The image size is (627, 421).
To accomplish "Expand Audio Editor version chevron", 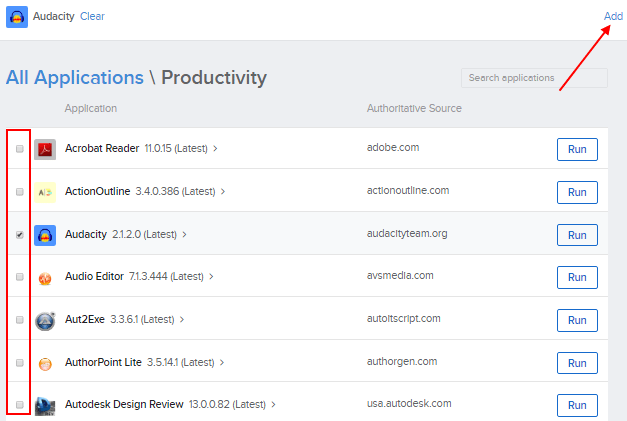I will pyautogui.click(x=211, y=277).
